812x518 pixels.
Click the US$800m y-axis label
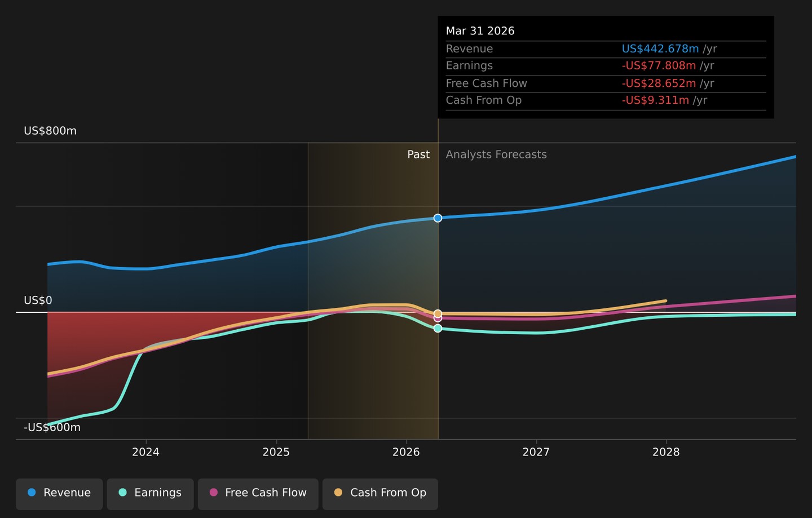[x=50, y=131]
